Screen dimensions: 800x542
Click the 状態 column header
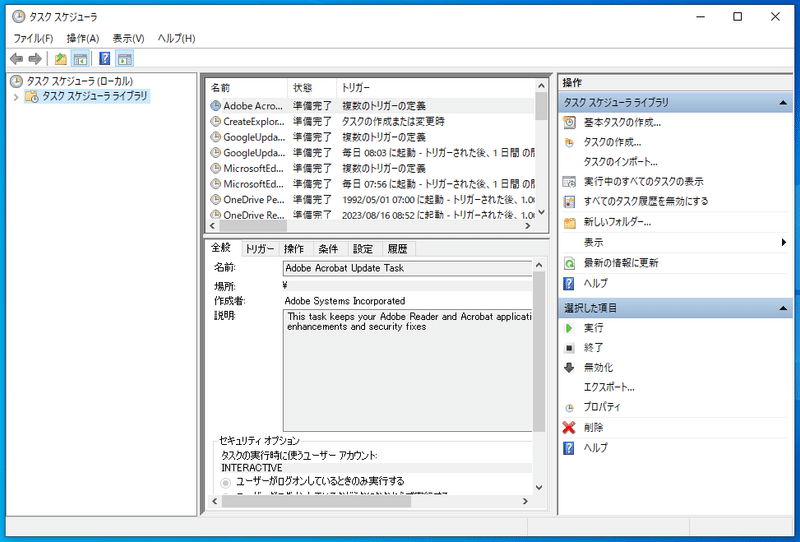pos(312,88)
